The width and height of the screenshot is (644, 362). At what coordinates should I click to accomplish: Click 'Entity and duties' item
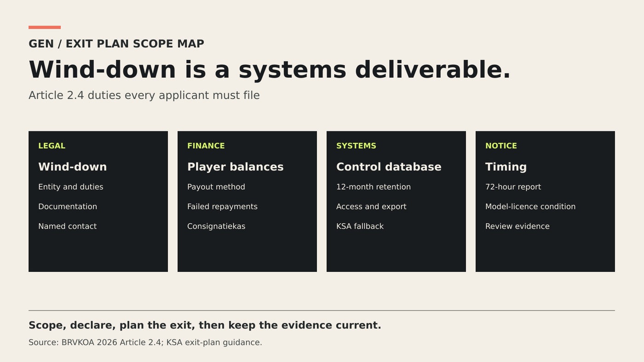point(71,187)
